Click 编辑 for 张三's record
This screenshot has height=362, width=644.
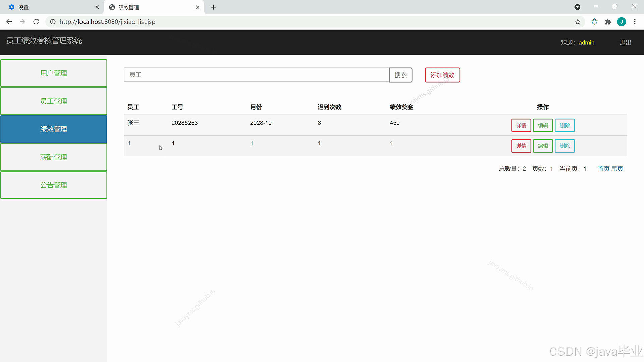pos(543,125)
